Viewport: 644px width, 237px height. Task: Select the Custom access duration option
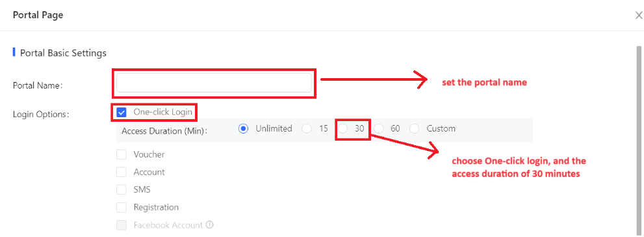click(415, 129)
